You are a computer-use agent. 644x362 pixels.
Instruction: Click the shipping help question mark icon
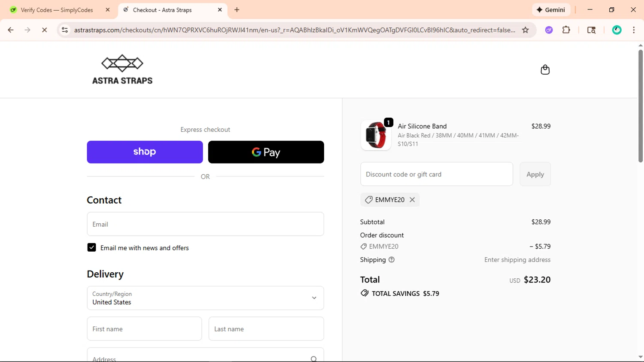(392, 260)
